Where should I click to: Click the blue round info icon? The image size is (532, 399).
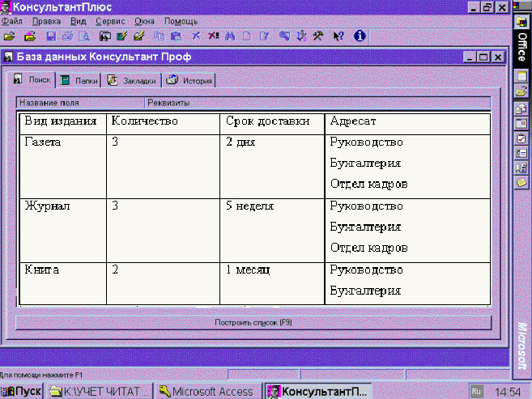(360, 36)
